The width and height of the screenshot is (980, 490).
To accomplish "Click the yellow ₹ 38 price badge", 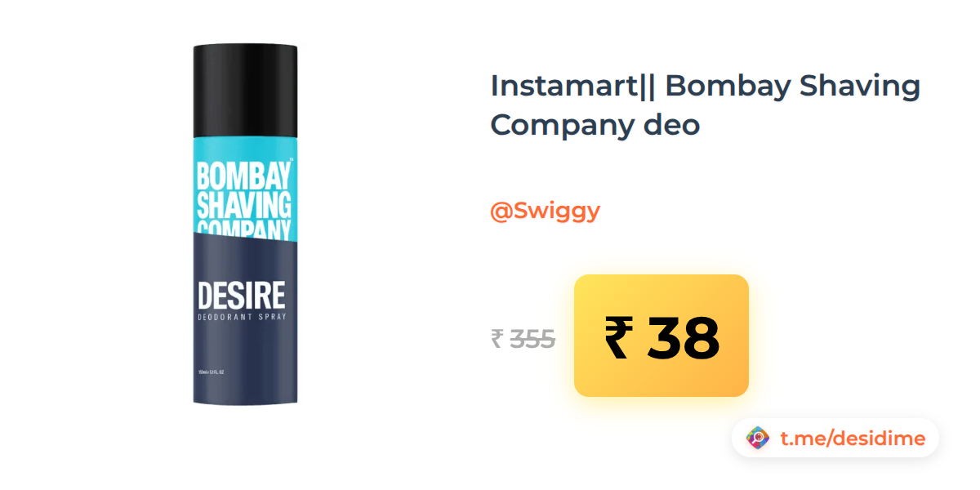I will (x=661, y=336).
